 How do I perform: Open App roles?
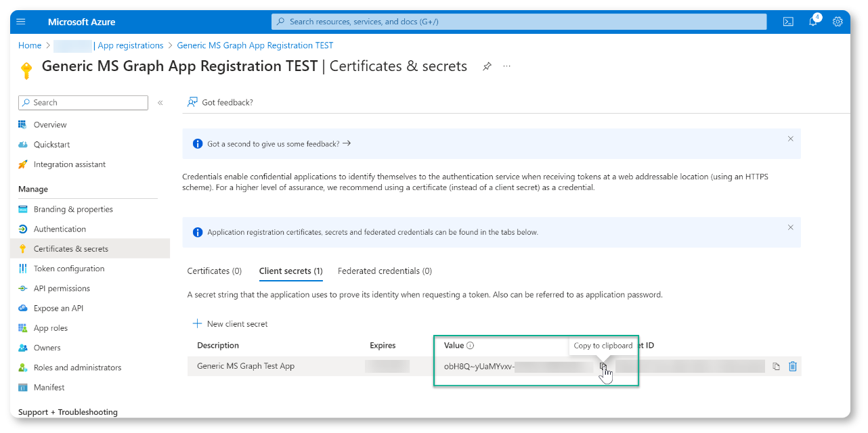click(51, 328)
